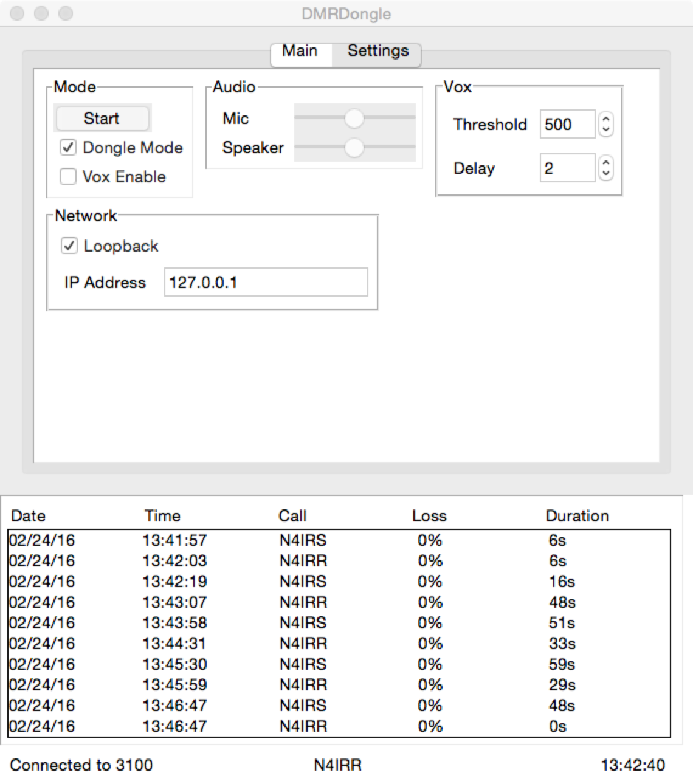Viewport: 693px width, 784px height.
Task: Select the 13:41:57 N4IRS log entry
Action: (x=339, y=540)
